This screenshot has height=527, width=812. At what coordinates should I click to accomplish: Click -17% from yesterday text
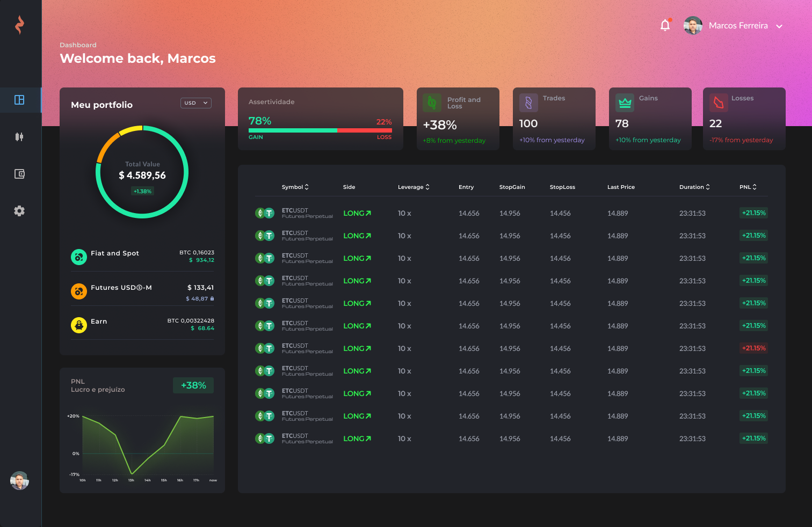[x=741, y=140]
